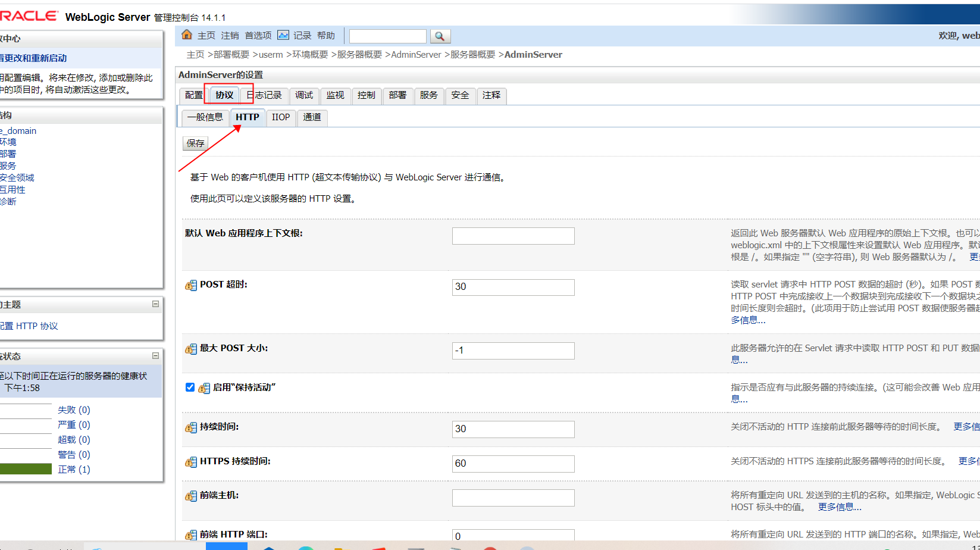Image resolution: width=980 pixels, height=550 pixels.
Task: Click the icon beside the 持续时间 field
Action: (190, 428)
